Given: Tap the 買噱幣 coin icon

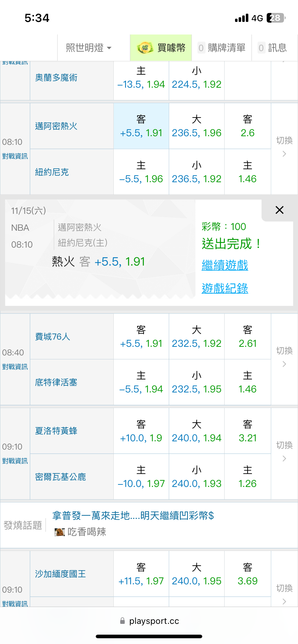Looking at the screenshot, I should click(x=145, y=48).
